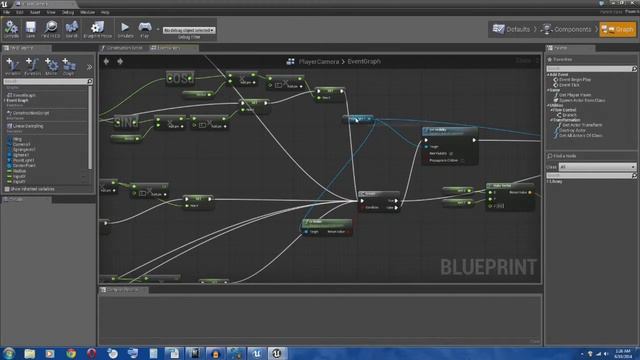Save the blueprint via the Save icon
Viewport: 640px width, 360px height.
click(31, 29)
